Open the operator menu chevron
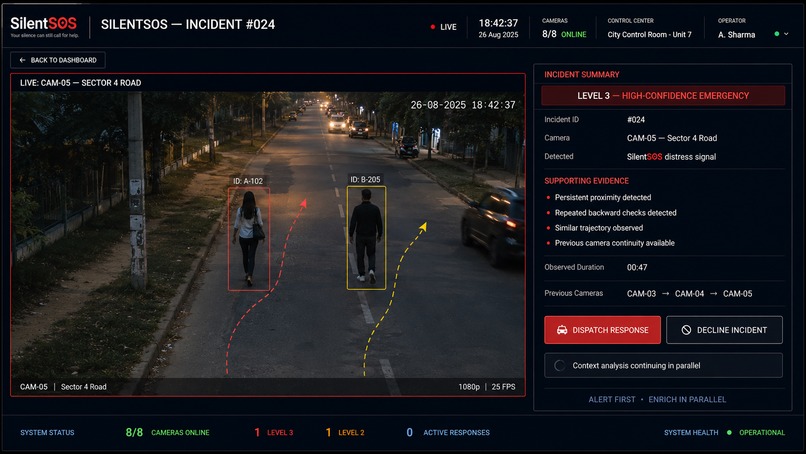This screenshot has height=454, width=806. pos(786,34)
